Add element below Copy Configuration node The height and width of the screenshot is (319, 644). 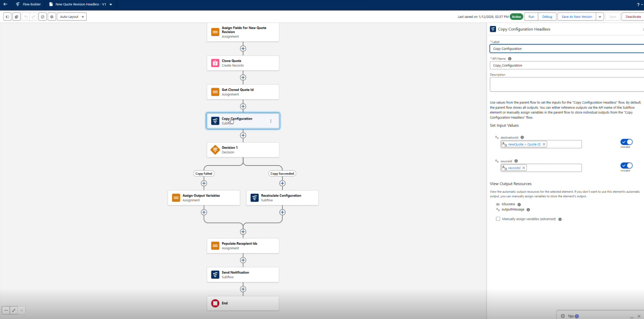click(243, 135)
